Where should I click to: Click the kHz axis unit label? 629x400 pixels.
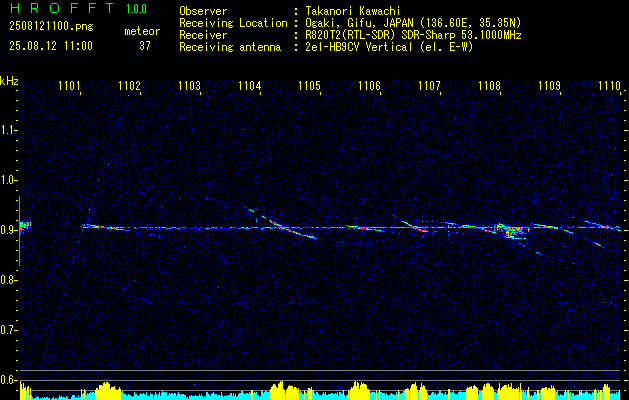click(x=9, y=81)
